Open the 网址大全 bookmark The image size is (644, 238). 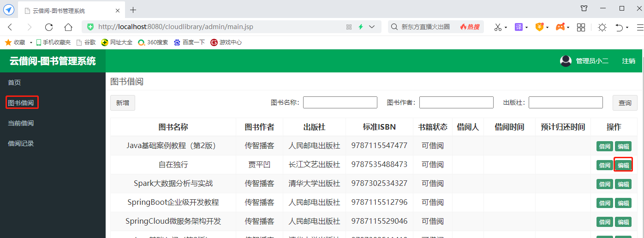coord(117,42)
